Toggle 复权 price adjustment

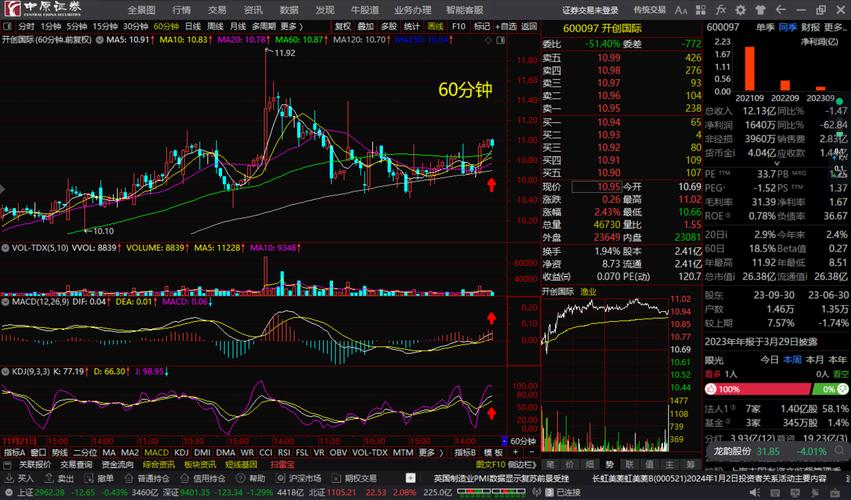coord(342,26)
